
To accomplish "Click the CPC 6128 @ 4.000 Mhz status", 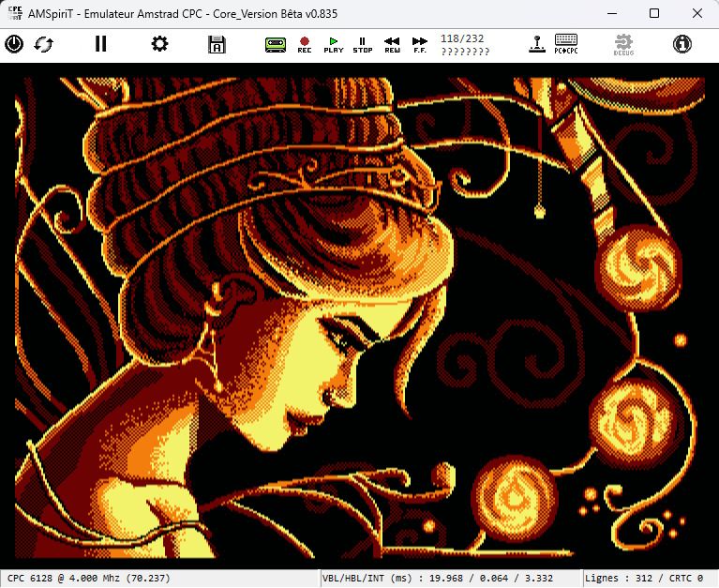I will pyautogui.click(x=88, y=579).
